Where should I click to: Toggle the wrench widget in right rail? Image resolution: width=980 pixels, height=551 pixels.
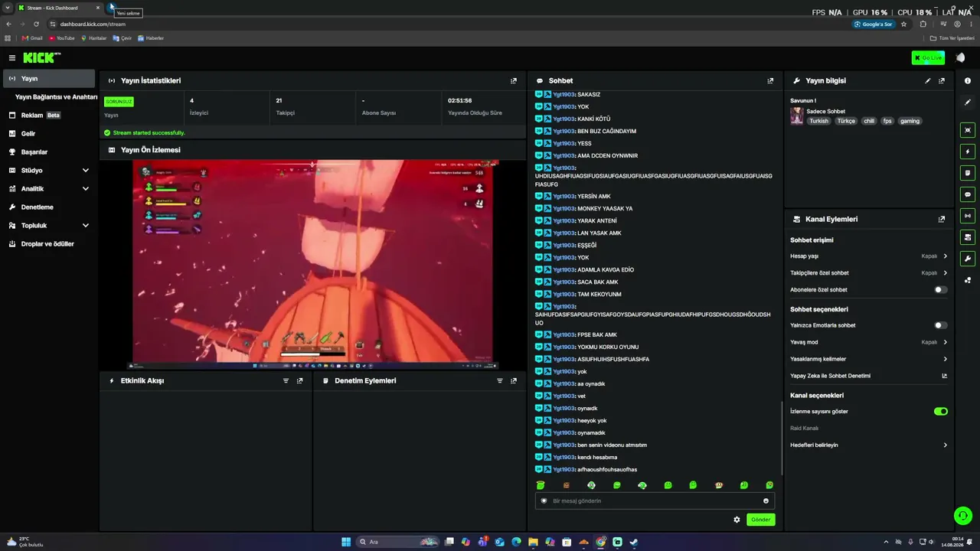click(x=968, y=259)
